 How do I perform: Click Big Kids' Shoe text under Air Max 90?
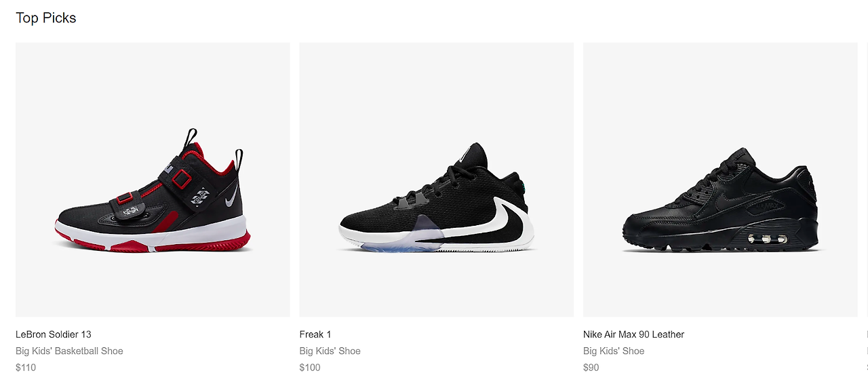614,351
